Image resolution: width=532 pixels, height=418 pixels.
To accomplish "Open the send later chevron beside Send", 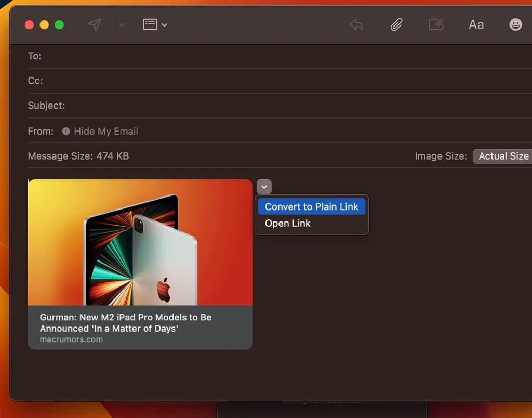I will [122, 25].
